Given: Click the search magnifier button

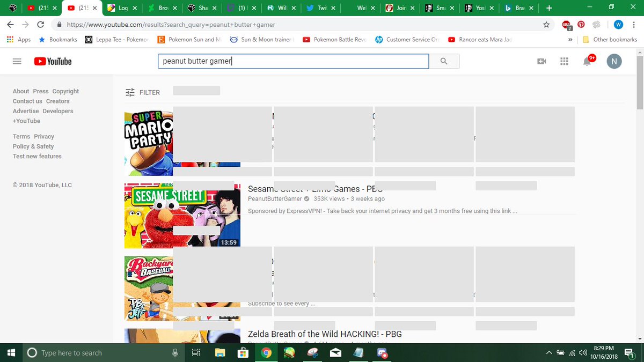Looking at the screenshot, I should pos(444,61).
